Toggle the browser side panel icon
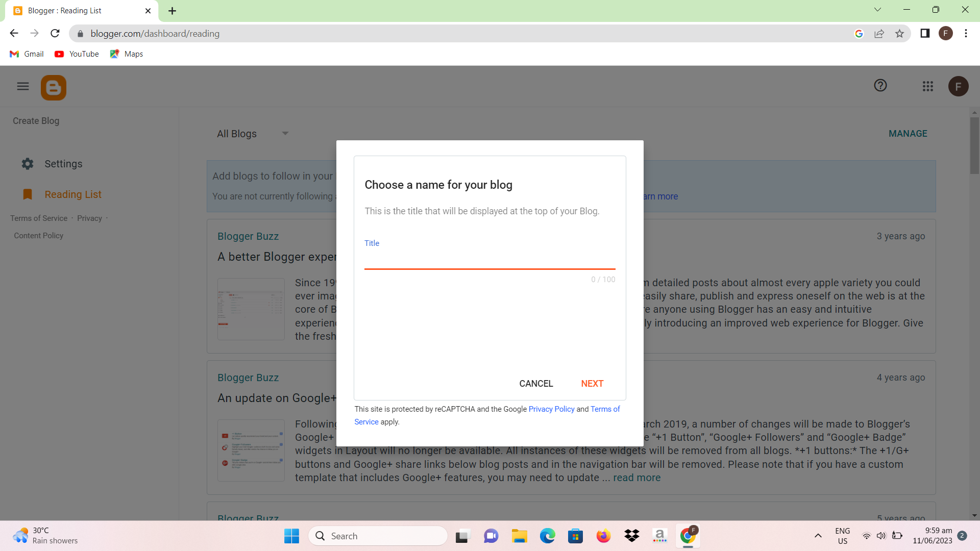The width and height of the screenshot is (980, 551). tap(925, 34)
